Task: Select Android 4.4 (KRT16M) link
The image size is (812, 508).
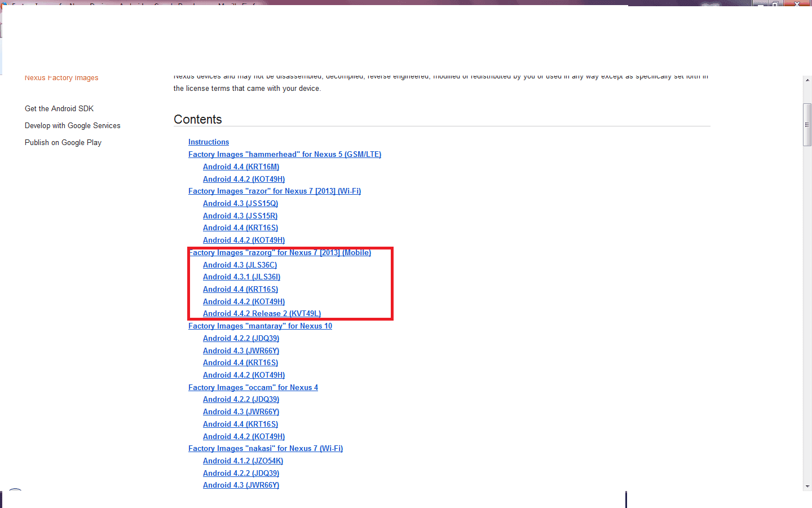Action: [241, 167]
